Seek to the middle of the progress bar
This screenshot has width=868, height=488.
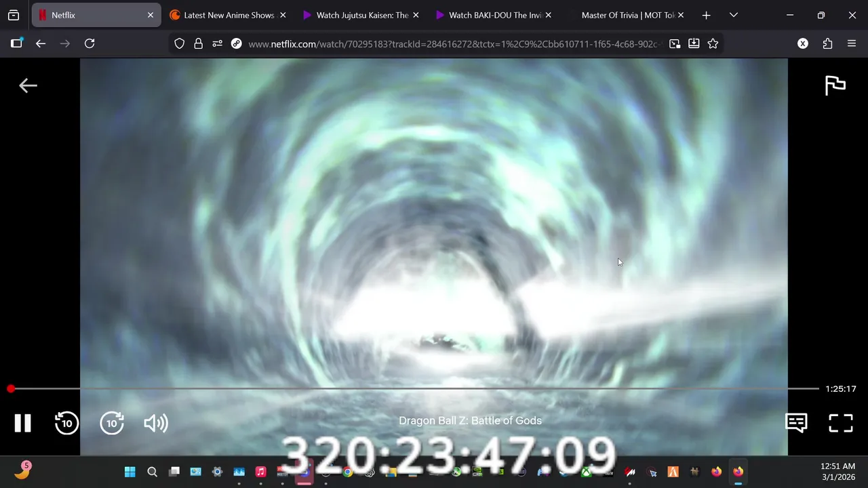point(415,388)
